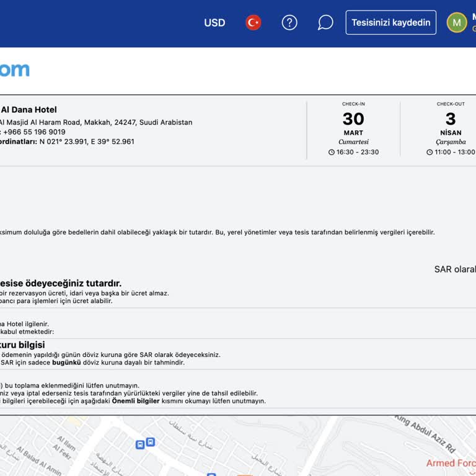Click check-out month 'NİSAN'

tap(451, 133)
